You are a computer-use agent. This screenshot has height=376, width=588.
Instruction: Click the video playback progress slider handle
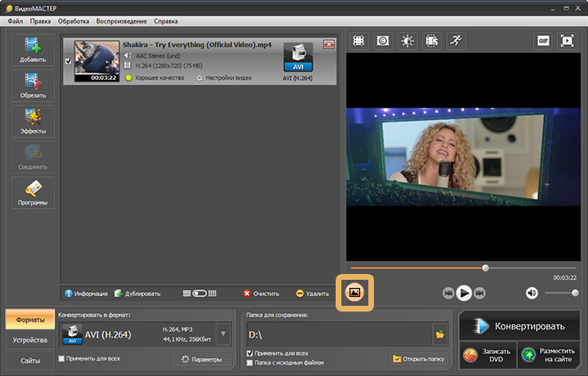486,268
